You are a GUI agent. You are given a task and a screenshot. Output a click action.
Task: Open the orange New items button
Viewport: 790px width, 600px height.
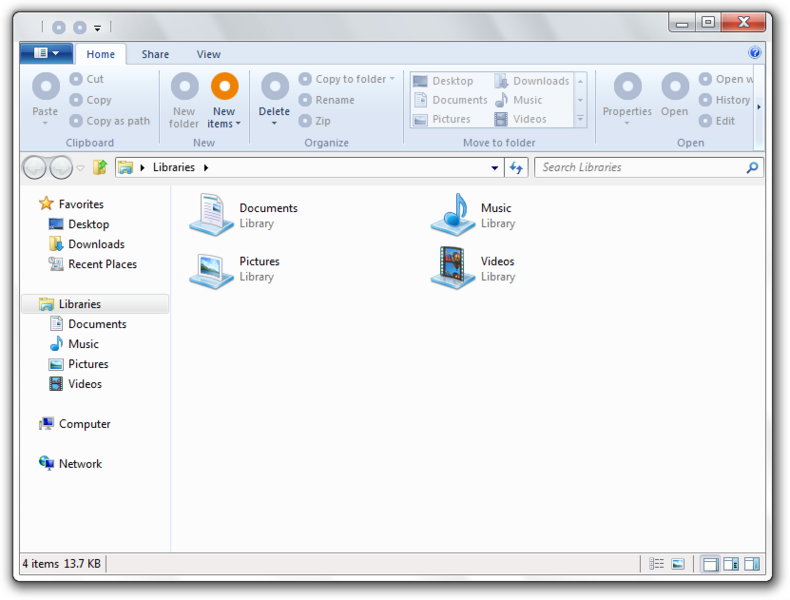pyautogui.click(x=224, y=101)
